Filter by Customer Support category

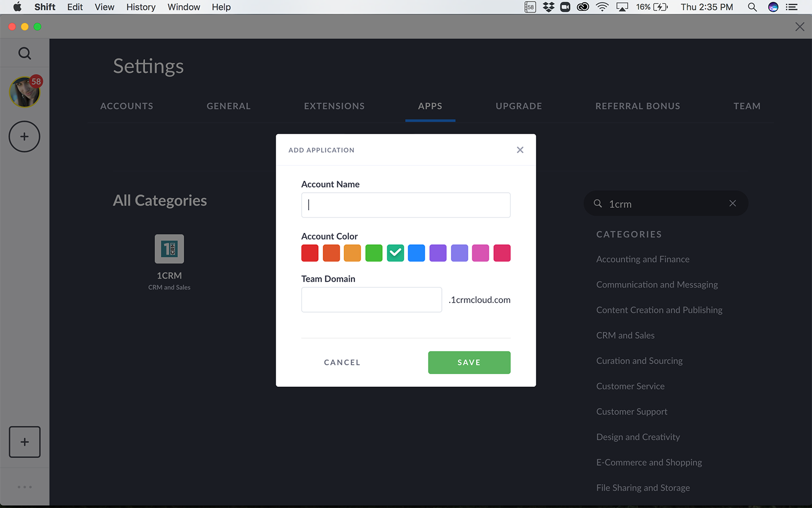632,412
